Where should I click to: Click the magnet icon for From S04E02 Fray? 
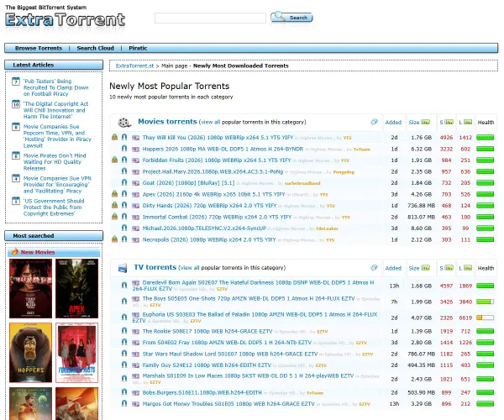tap(124, 342)
